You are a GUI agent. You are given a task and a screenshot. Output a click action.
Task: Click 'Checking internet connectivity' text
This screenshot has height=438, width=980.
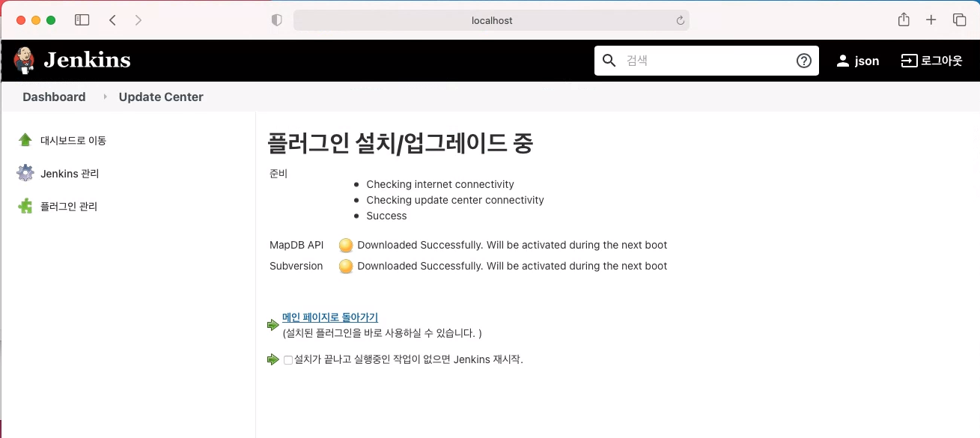[440, 184]
